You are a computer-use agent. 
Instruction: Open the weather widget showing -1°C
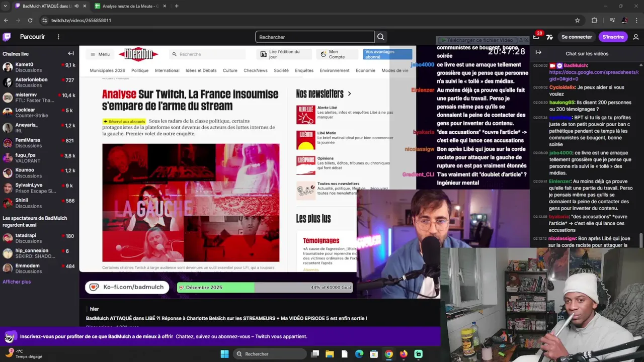pyautogui.click(x=23, y=353)
